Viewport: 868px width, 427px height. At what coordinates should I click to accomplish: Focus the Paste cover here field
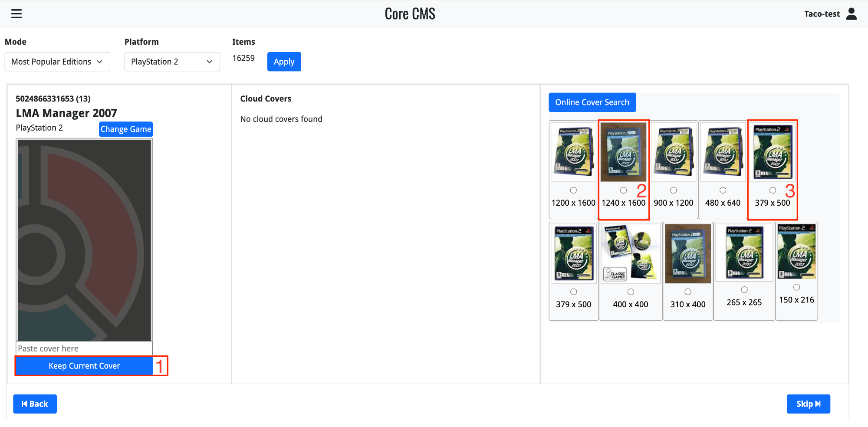pyautogui.click(x=84, y=348)
